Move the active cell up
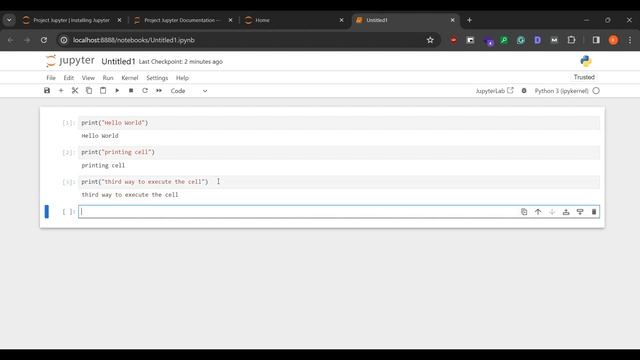Screen dimensions: 640x360 coord(538,212)
